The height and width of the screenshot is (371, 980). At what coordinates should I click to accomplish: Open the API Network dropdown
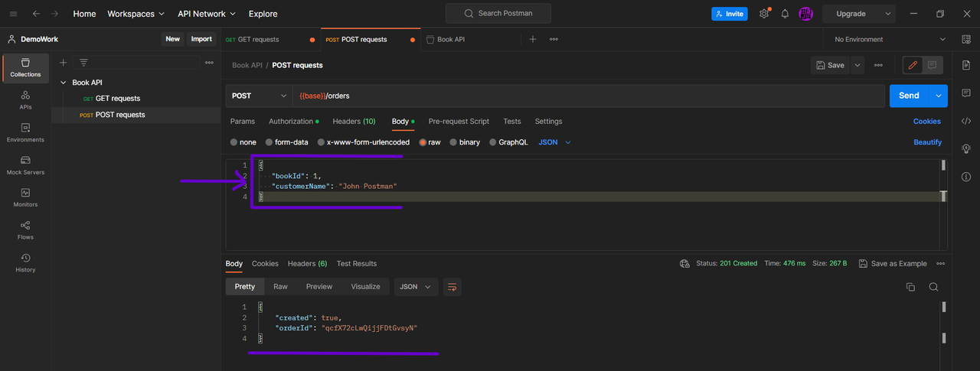pos(206,14)
